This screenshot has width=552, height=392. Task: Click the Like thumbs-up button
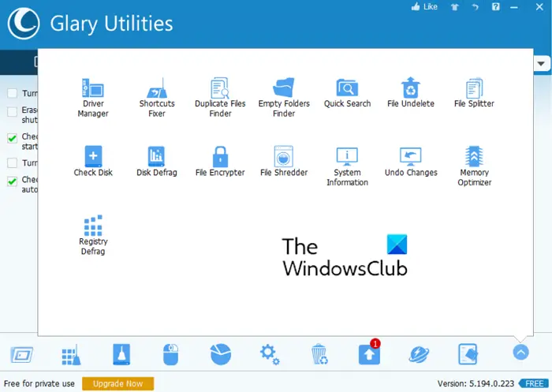424,6
